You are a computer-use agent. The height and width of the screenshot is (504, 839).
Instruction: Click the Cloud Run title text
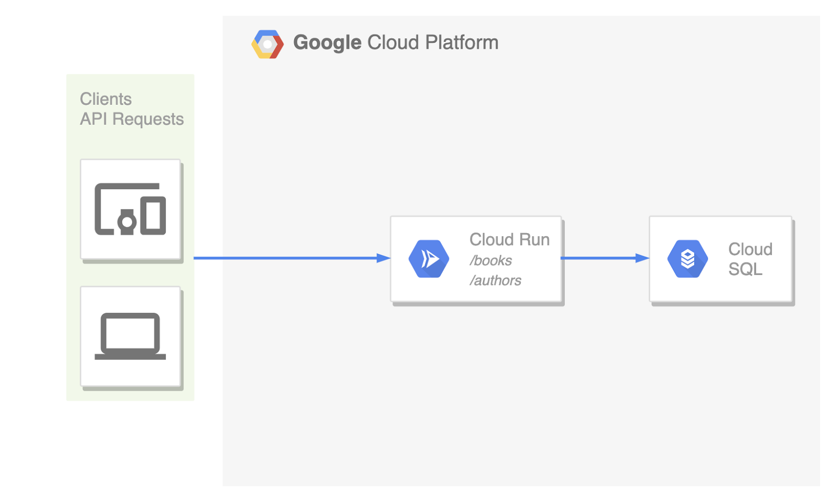coord(509,239)
